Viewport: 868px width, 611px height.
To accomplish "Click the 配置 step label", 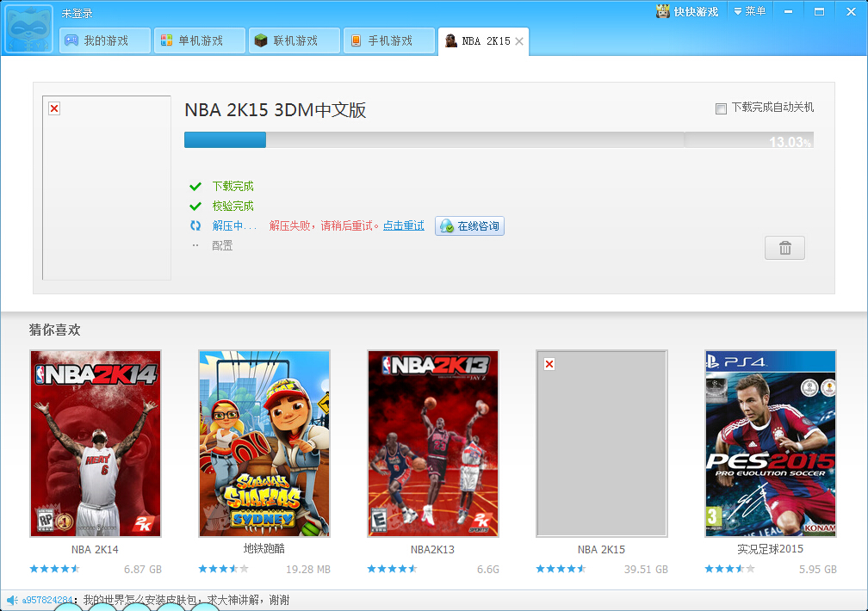I will (222, 246).
